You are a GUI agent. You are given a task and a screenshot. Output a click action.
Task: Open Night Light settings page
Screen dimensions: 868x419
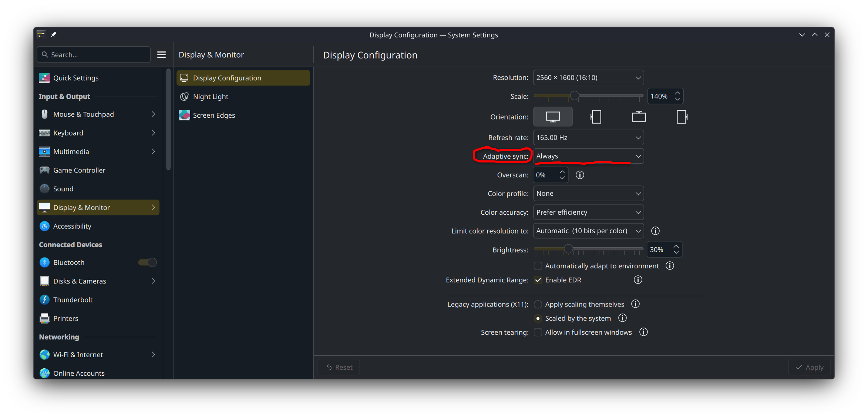tap(211, 97)
